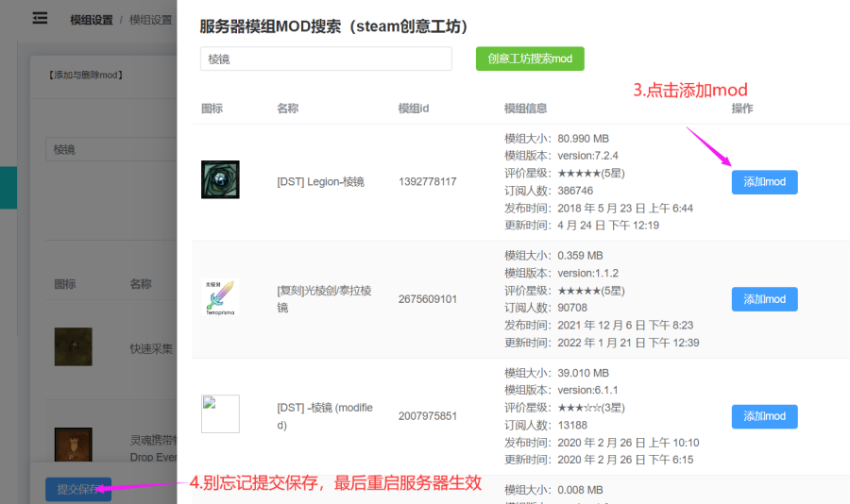Viewport: 850px width, 504px height.
Task: Open the Legion-棱镜 mod icon thumbnail
Action: [x=220, y=179]
